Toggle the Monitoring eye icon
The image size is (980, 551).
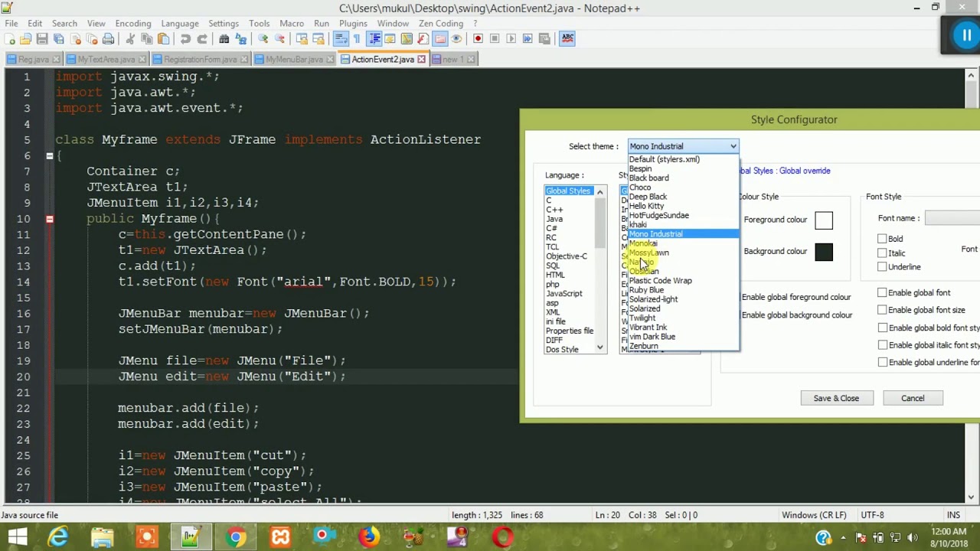(x=456, y=38)
